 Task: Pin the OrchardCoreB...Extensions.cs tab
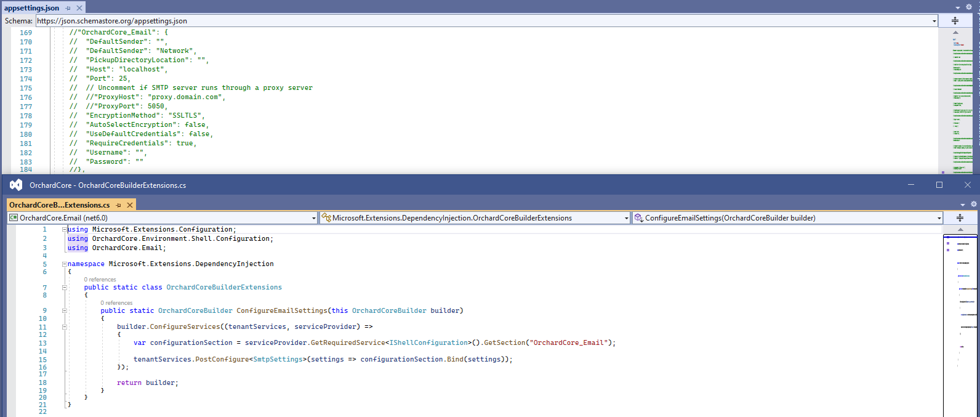coord(119,205)
